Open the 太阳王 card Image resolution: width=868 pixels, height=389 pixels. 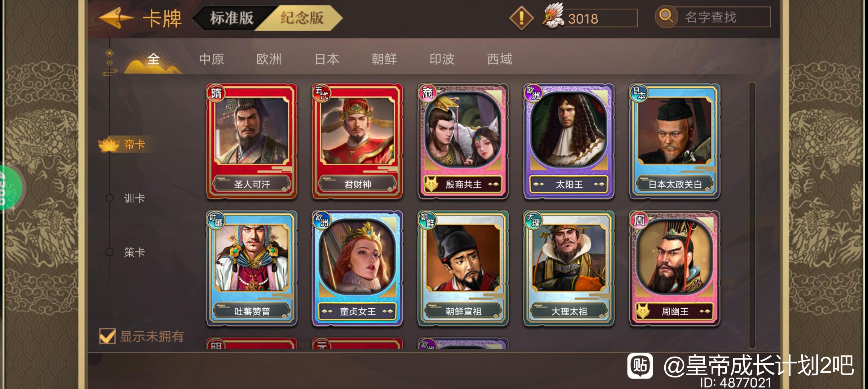569,142
